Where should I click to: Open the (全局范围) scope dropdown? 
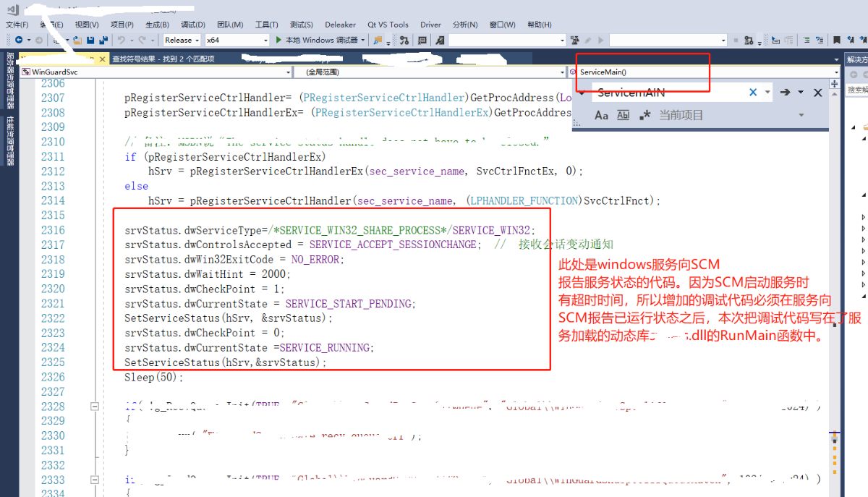coord(430,72)
